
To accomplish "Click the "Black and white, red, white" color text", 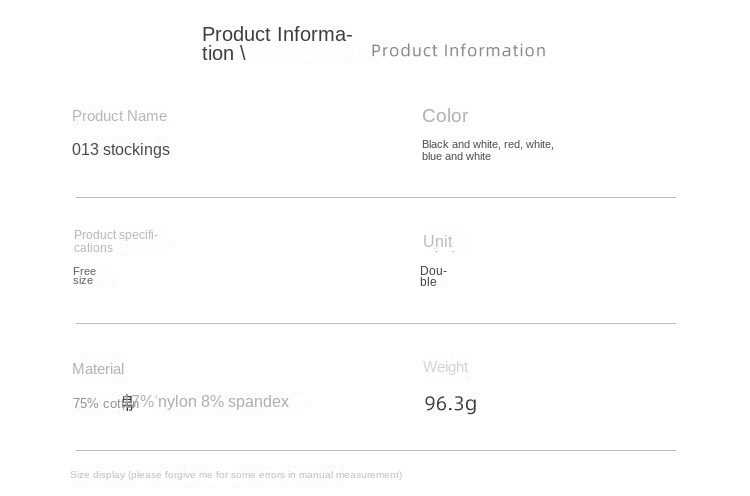I will pyautogui.click(x=487, y=144).
